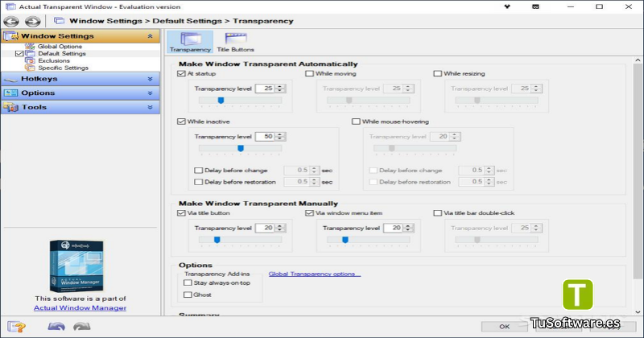644x338 pixels.
Task: Open the Global Transparency options link
Action: (x=315, y=274)
